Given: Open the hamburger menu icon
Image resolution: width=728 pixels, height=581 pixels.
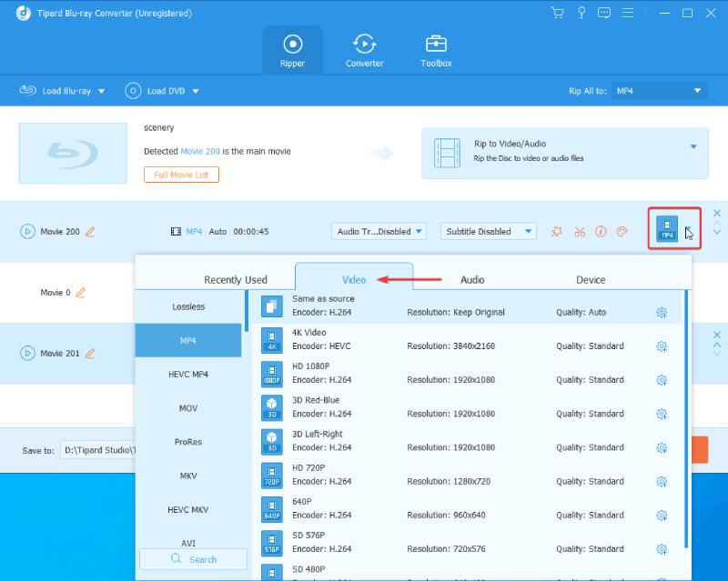Looking at the screenshot, I should pos(628,13).
